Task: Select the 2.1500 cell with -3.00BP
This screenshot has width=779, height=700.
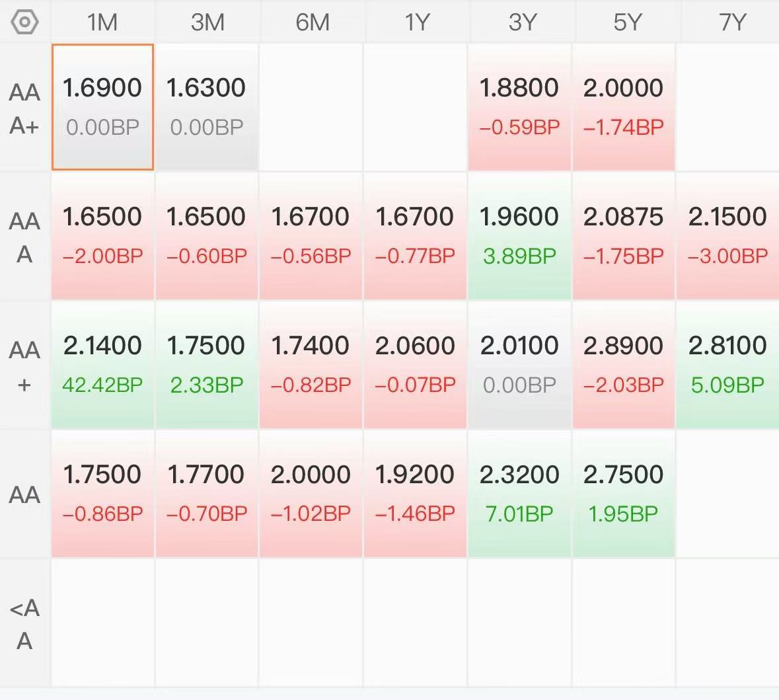Action: 727,236
